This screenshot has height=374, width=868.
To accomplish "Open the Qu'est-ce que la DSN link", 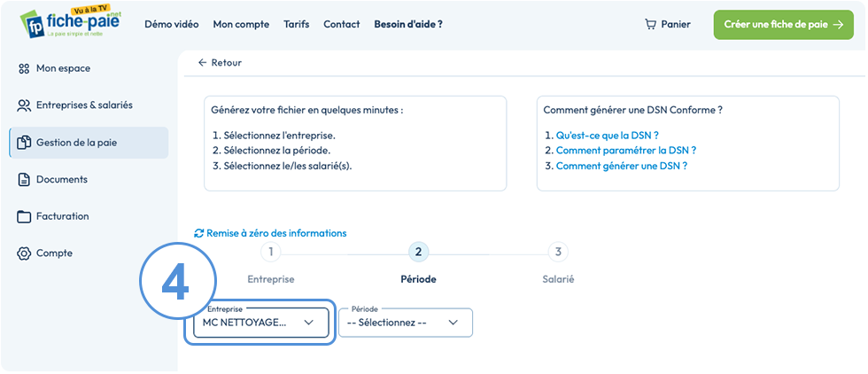I will [608, 136].
